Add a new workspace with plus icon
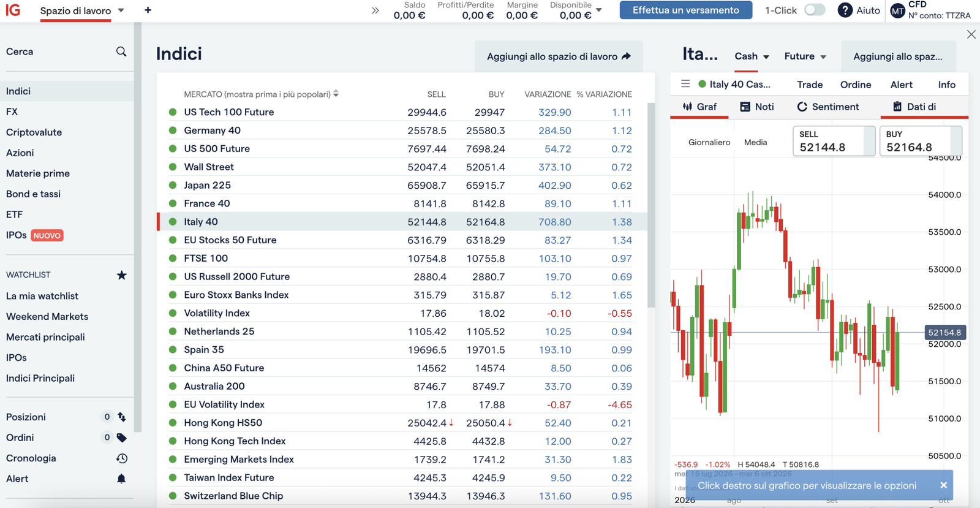Screen dimensions: 980x508 tap(148, 10)
